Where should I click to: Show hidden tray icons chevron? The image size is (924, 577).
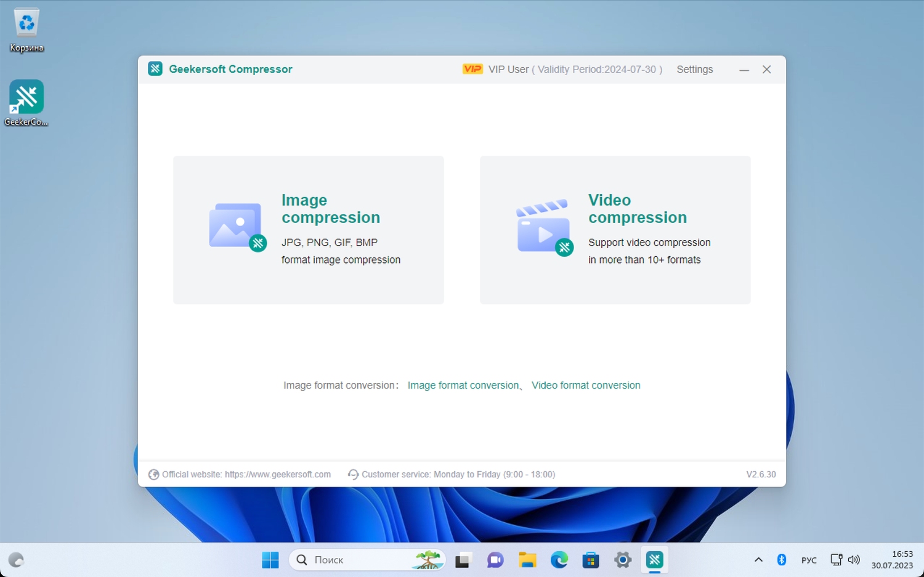coord(758,560)
